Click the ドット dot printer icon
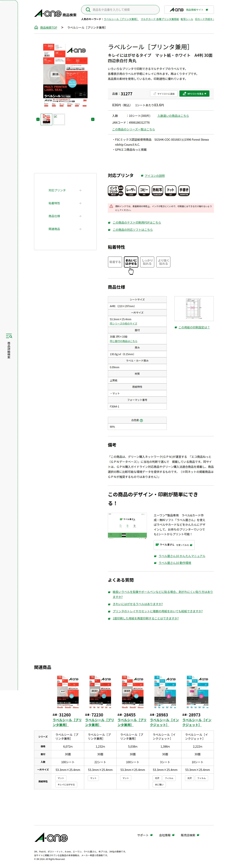This screenshot has width=230, height=868. coord(171,191)
